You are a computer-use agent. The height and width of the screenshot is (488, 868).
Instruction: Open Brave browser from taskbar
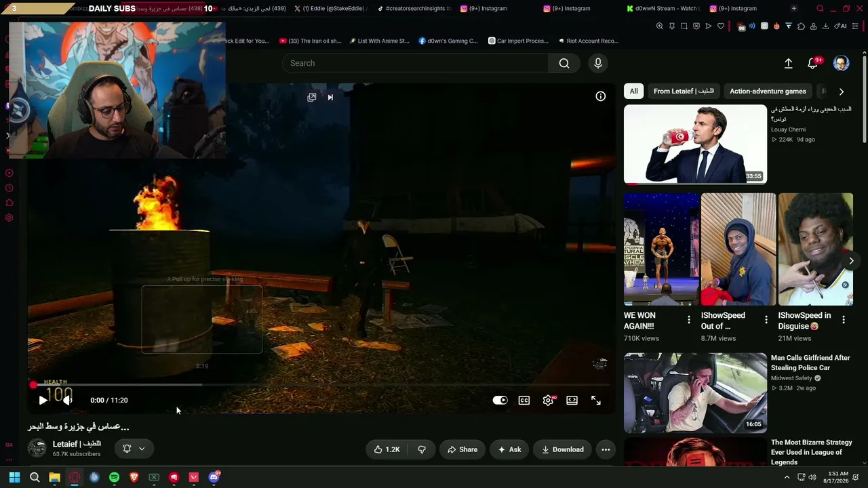134,477
